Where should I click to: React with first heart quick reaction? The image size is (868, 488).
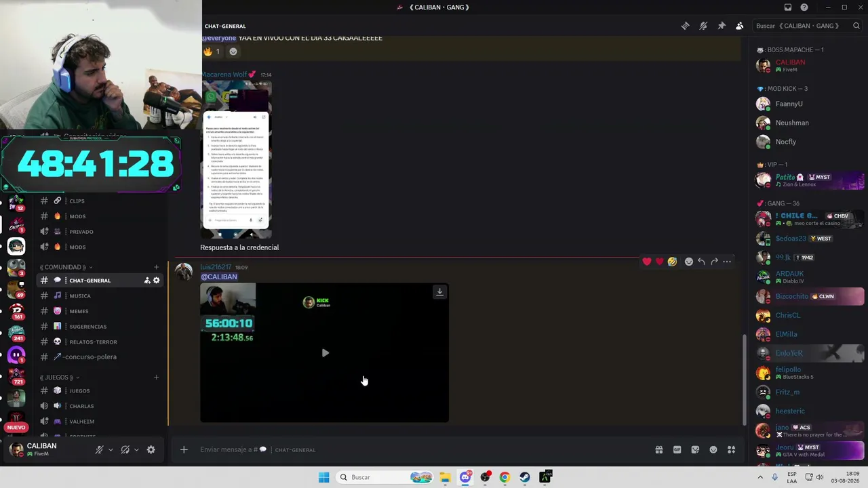click(647, 262)
